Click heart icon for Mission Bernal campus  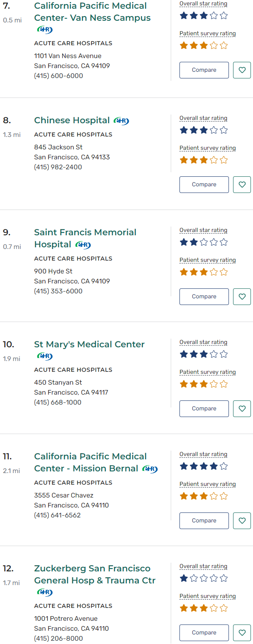242,521
